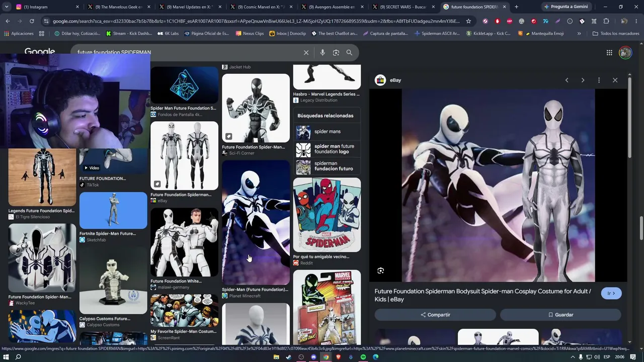Switch to the Cosmic Marvel tab
The height and width of the screenshot is (362, 644).
click(261, 7)
